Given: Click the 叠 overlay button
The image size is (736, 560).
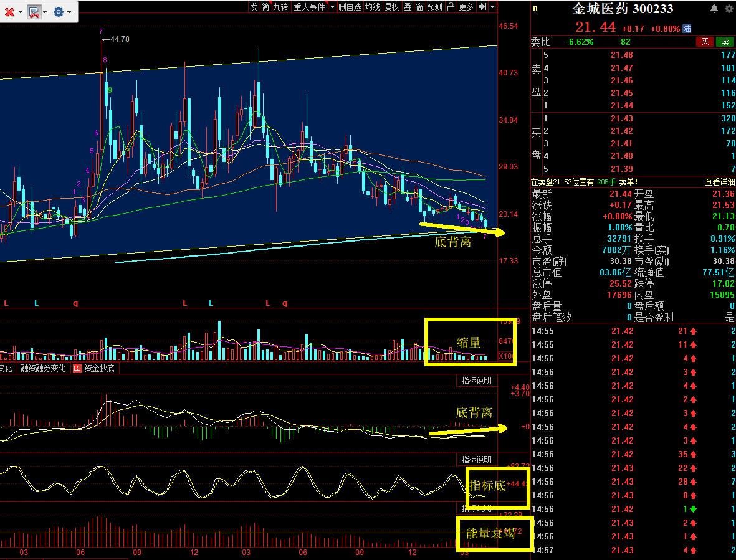Looking at the screenshot, I should [x=408, y=7].
